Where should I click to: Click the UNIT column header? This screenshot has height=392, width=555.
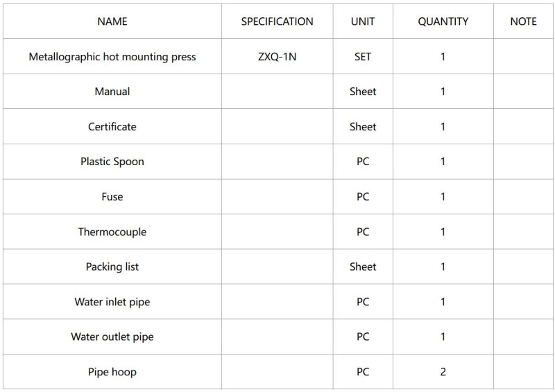[x=363, y=22]
